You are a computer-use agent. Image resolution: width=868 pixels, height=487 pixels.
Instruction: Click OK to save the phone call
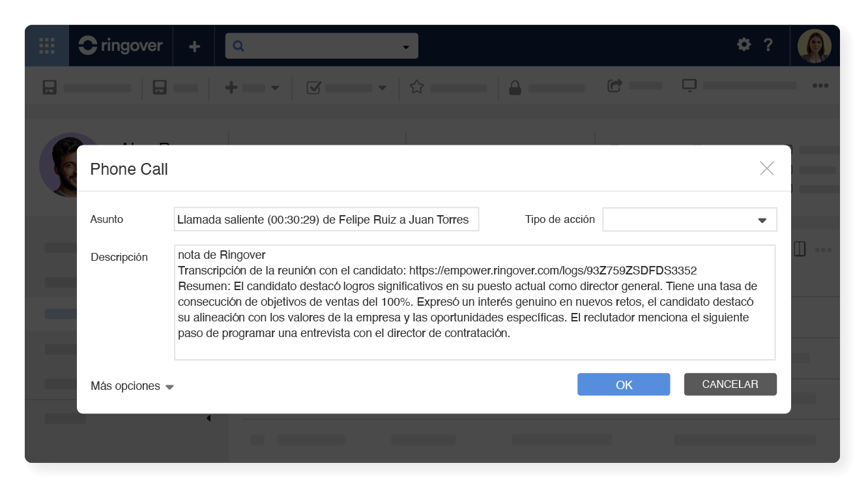click(623, 384)
